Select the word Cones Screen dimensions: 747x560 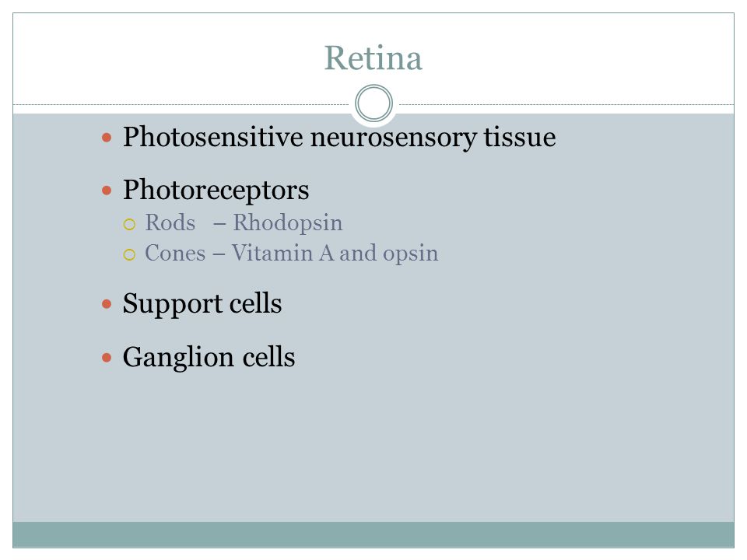point(175,254)
